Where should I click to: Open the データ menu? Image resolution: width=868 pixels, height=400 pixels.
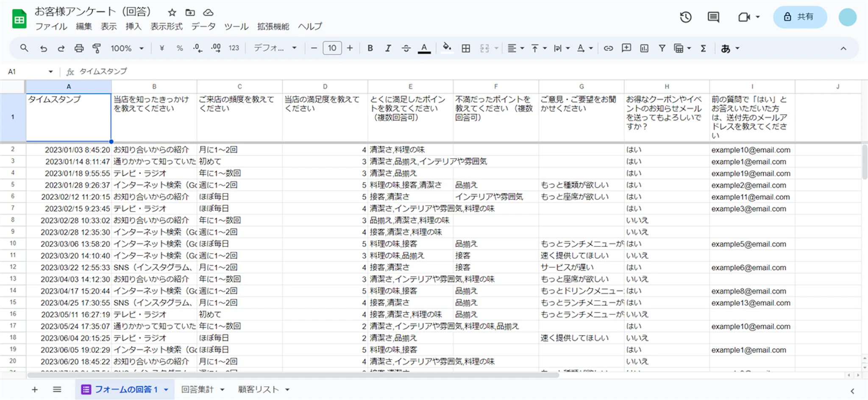tap(203, 26)
